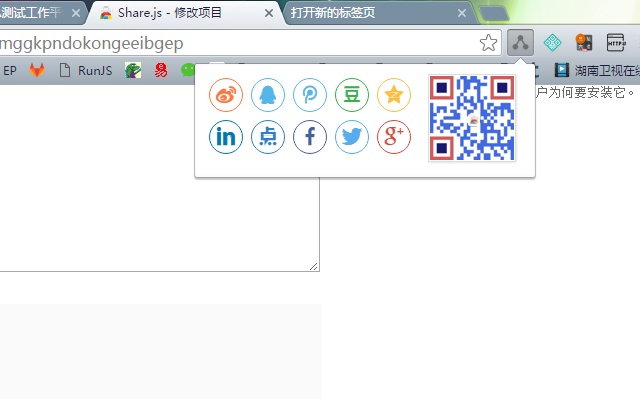Screen dimensions: 640x400
Task: Share to Weibo via the orange icon
Action: coord(226,95)
